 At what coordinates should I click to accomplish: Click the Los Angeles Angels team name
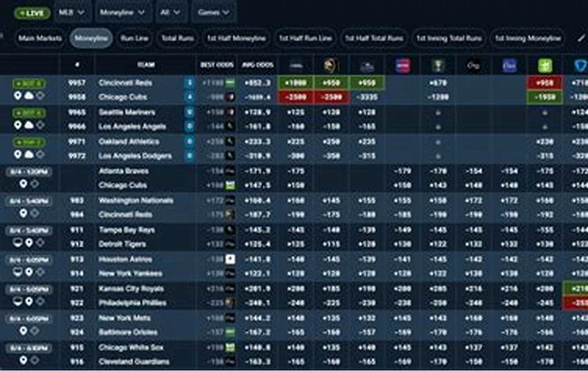(132, 126)
